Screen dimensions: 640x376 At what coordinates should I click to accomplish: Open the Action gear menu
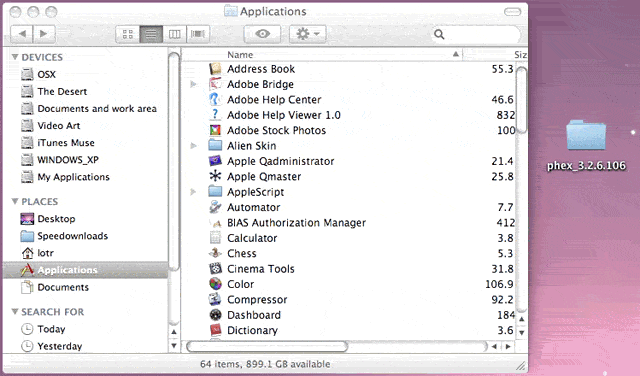pyautogui.click(x=308, y=34)
